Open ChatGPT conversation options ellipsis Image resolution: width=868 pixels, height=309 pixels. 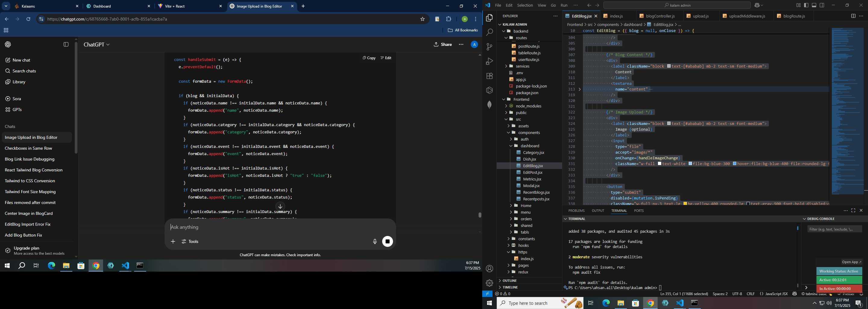coord(461,45)
